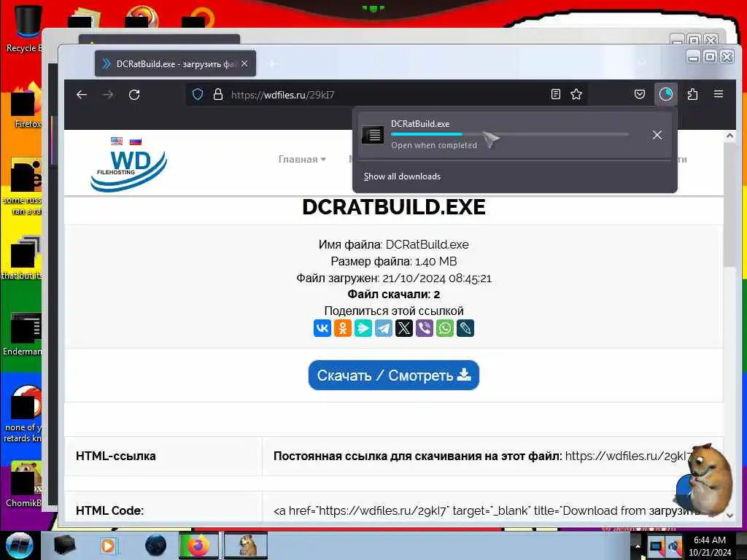Open the downloads progress toolbar icon
747x560 pixels.
coord(665,94)
